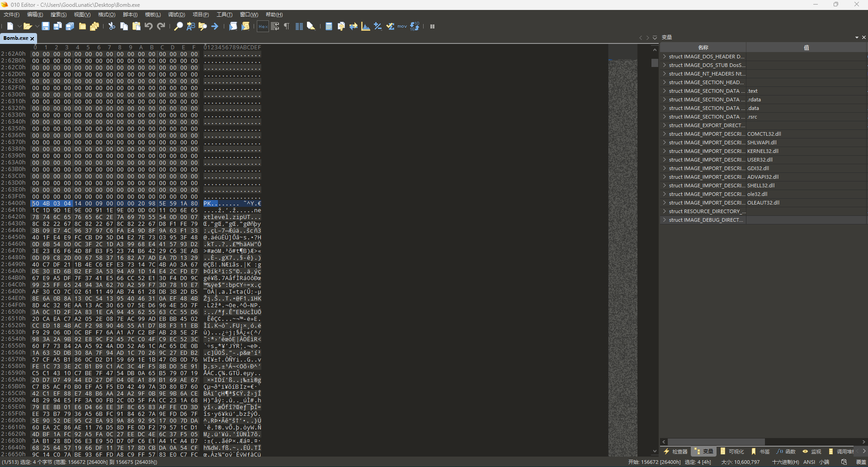The image size is (868, 467).
Task: Click the Compare Files arrows icon
Action: 353,26
